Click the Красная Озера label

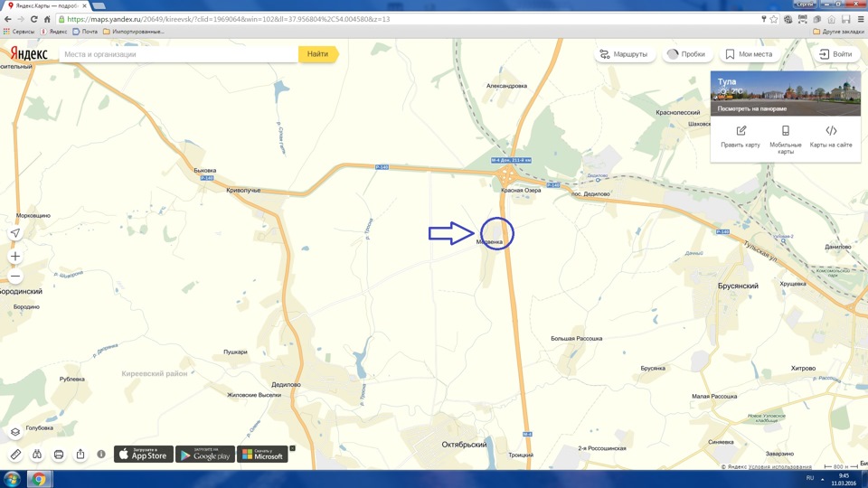click(521, 190)
